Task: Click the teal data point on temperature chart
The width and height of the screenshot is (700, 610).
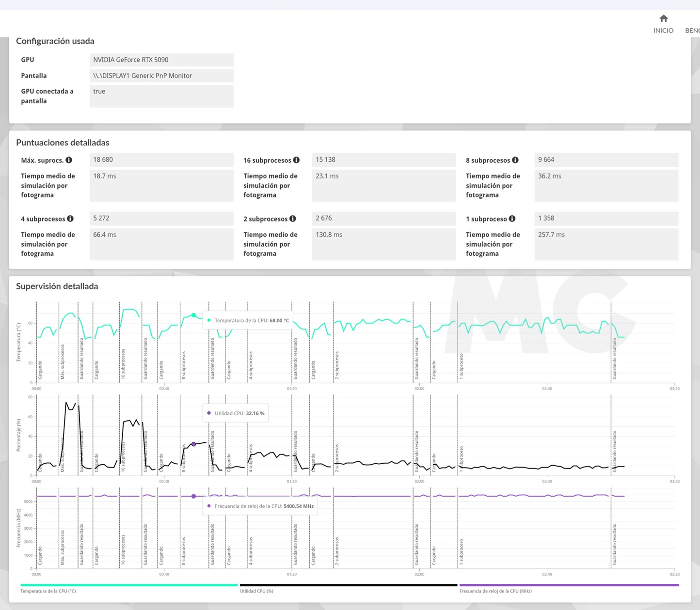Action: click(x=193, y=315)
